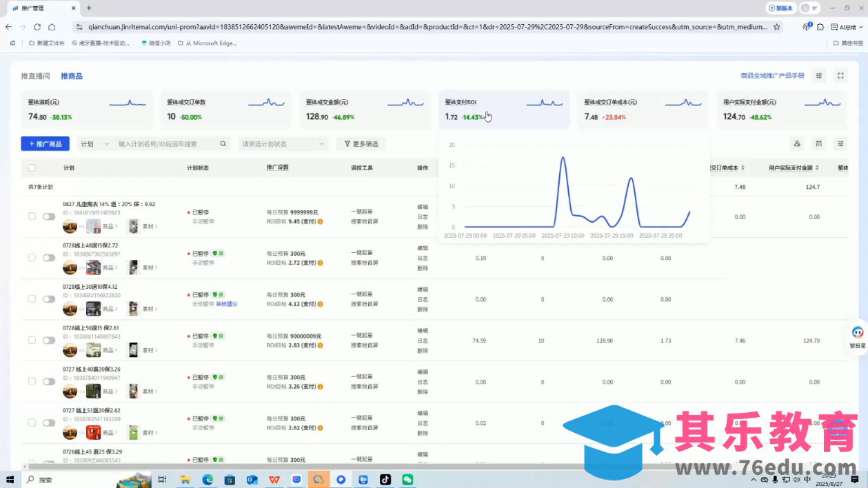This screenshot has height=488, width=868.
Task: Click the search magnifier icon in plan search
Action: (223, 144)
